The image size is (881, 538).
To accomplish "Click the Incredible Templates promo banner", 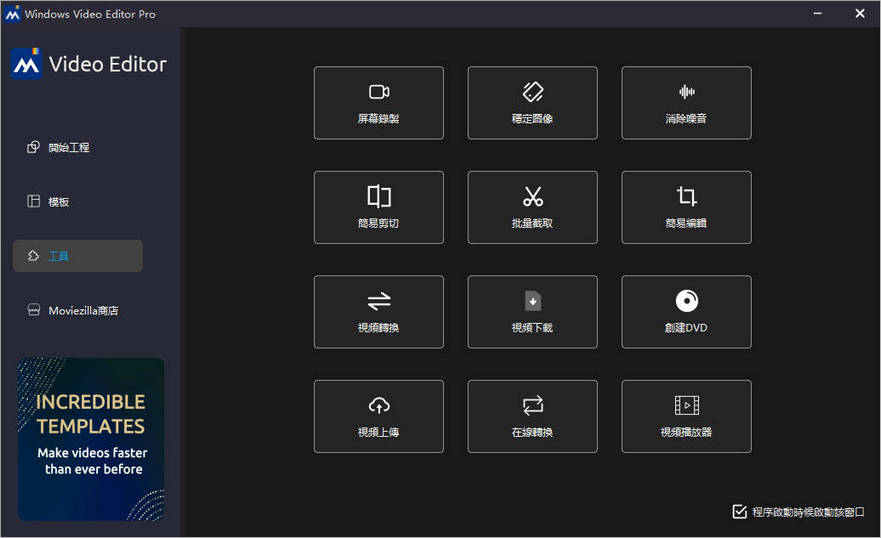I will coord(91,439).
